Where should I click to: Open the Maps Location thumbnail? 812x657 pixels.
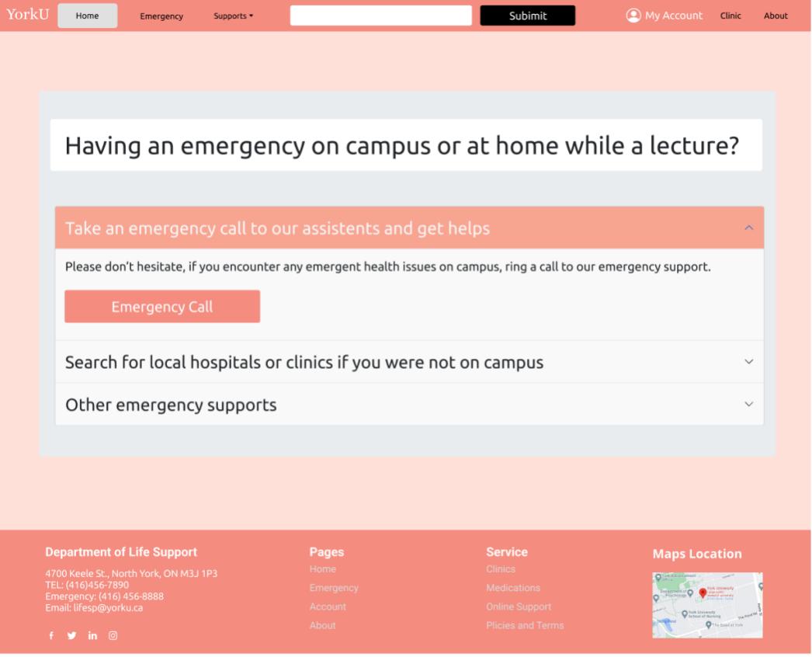click(707, 605)
